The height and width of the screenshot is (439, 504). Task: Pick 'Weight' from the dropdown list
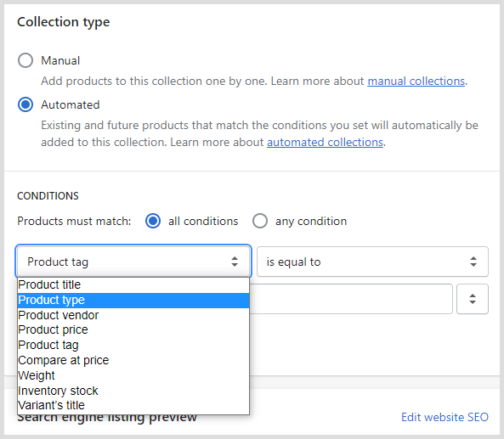tap(133, 375)
